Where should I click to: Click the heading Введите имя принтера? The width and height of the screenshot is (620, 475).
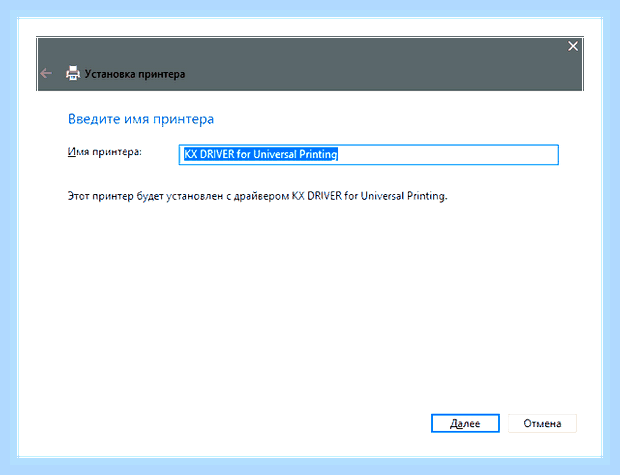point(141,119)
